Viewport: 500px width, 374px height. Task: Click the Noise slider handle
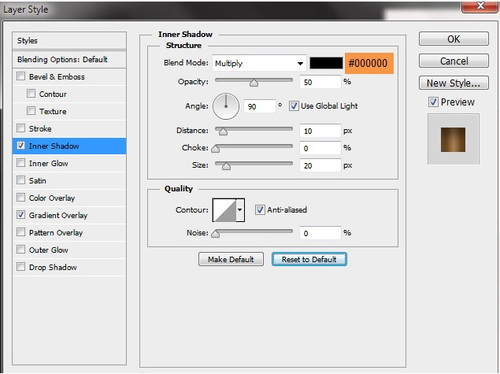(216, 234)
